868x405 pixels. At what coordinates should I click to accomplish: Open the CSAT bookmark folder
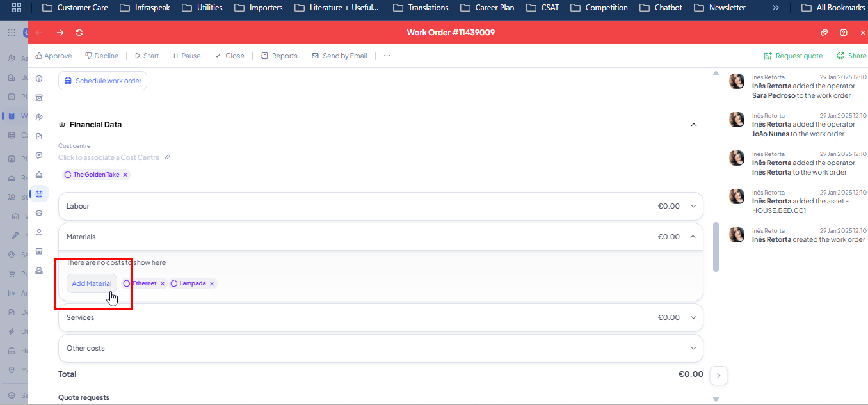point(543,8)
